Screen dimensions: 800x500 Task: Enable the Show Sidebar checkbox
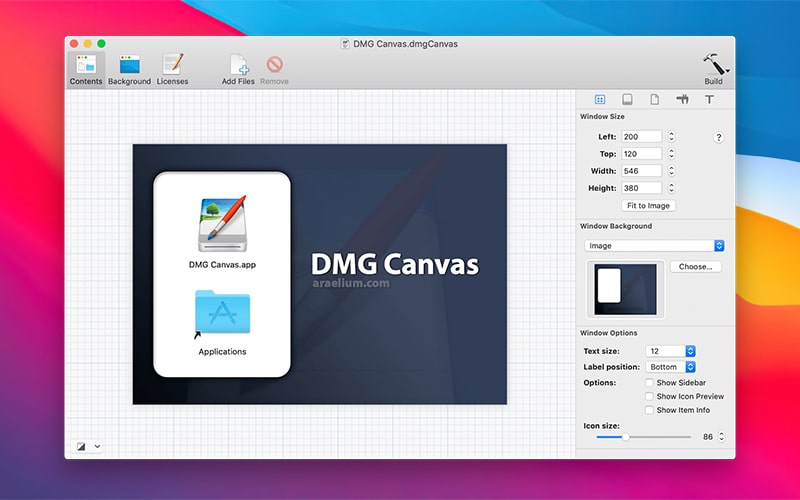(649, 383)
